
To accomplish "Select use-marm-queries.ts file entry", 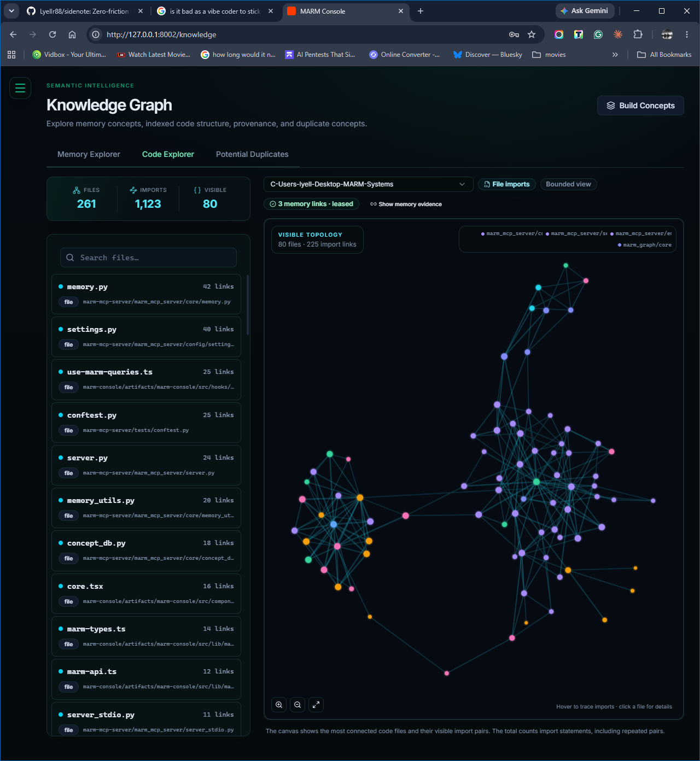I will (146, 379).
